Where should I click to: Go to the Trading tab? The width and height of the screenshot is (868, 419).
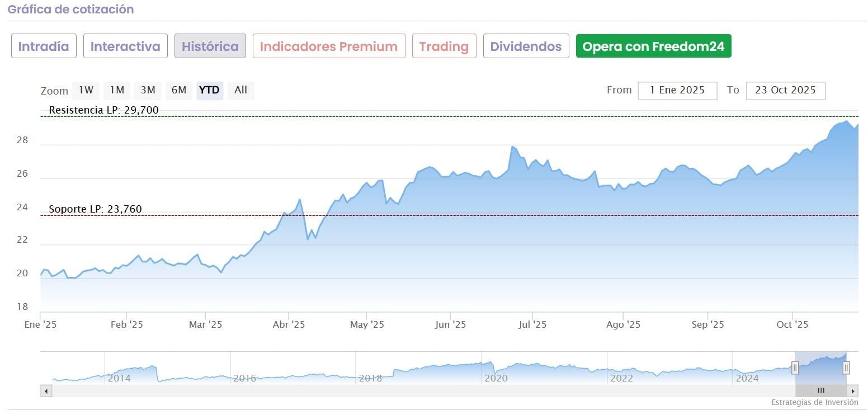coord(444,46)
